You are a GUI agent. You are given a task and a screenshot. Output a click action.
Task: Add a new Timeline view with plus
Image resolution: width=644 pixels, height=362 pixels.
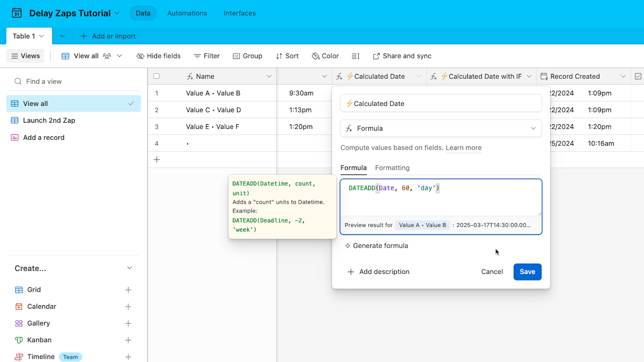[128, 357]
